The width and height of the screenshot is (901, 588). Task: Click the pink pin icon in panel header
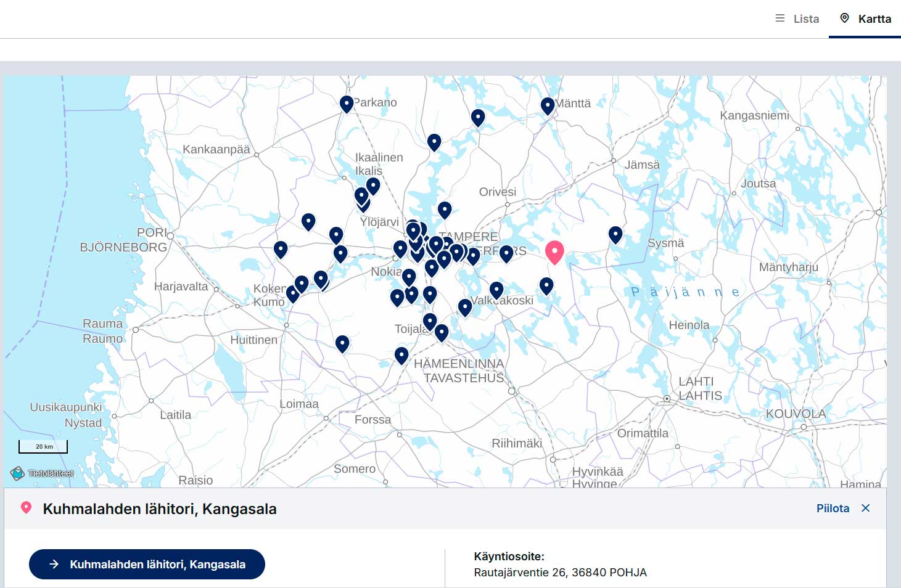tap(26, 508)
